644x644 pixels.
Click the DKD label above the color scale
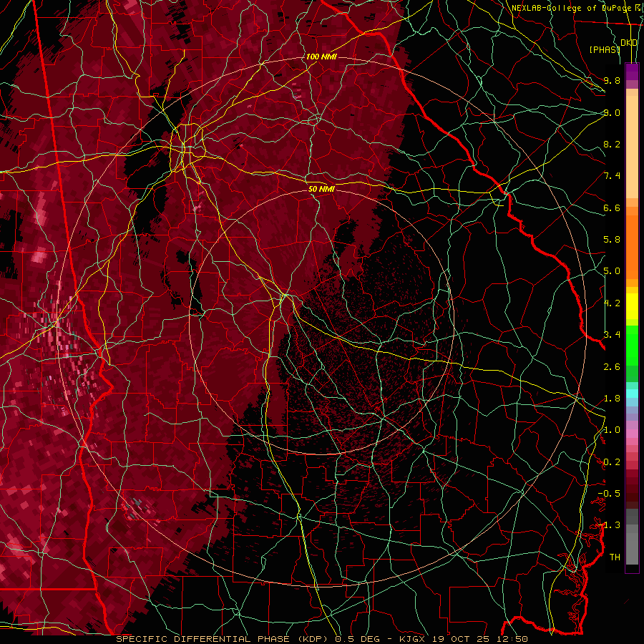tap(629, 43)
